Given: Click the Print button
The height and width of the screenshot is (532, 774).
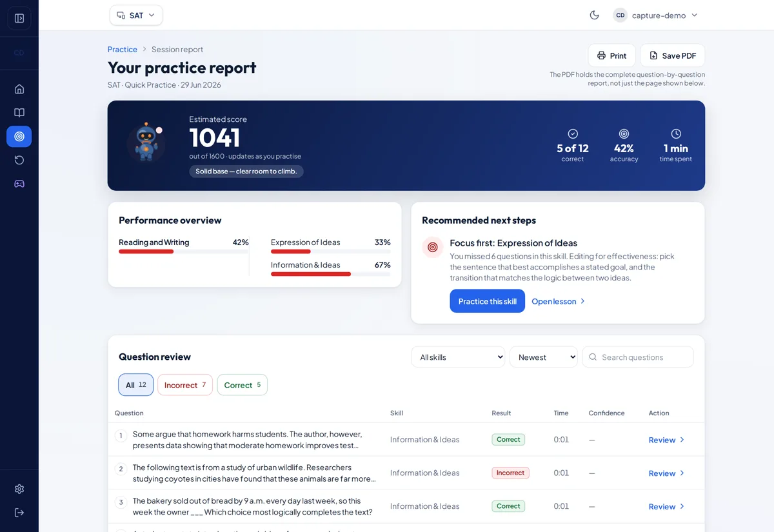Looking at the screenshot, I should (x=611, y=55).
